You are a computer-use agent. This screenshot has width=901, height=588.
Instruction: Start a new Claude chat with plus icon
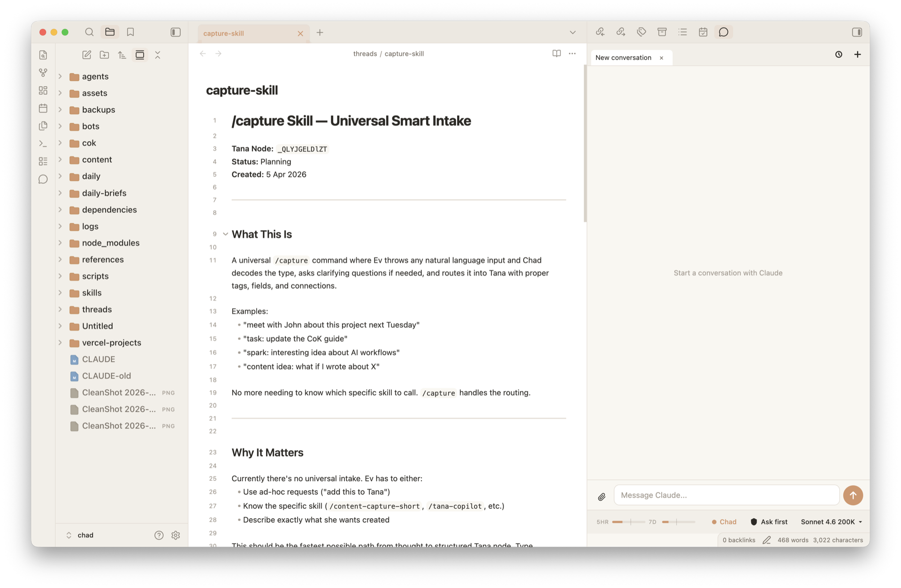click(857, 54)
